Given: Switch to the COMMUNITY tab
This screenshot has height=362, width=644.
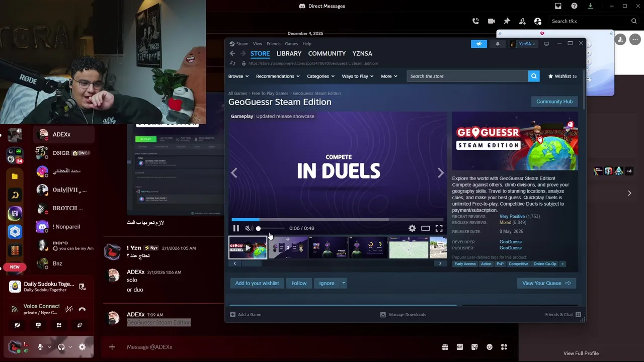Looking at the screenshot, I should pyautogui.click(x=327, y=53).
